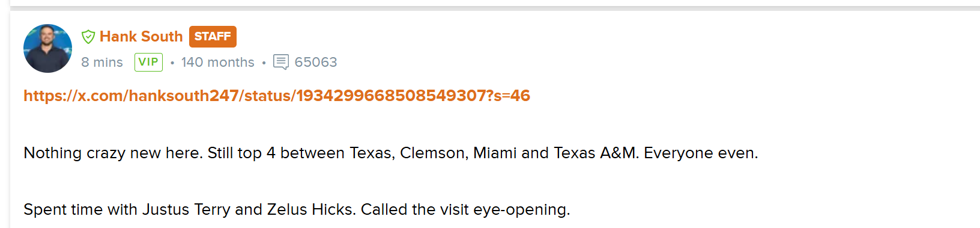The image size is (980, 228).
Task: Click the 'Texas A&M' text in post
Action: pos(594,153)
